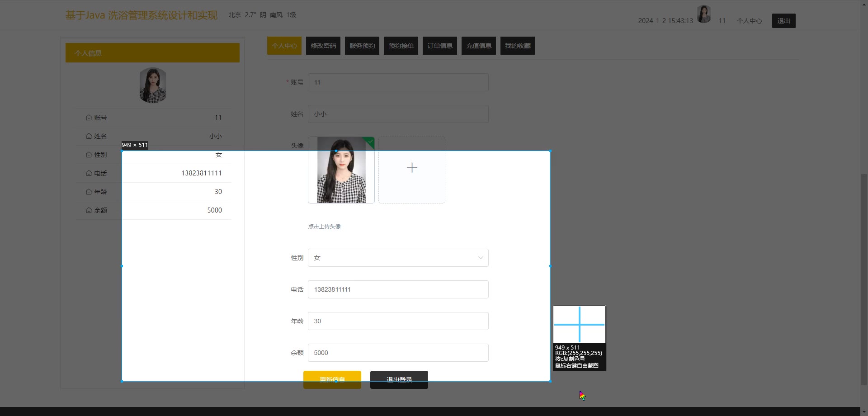Click the home icon beside 电话
The width and height of the screenshot is (868, 416).
click(x=89, y=173)
